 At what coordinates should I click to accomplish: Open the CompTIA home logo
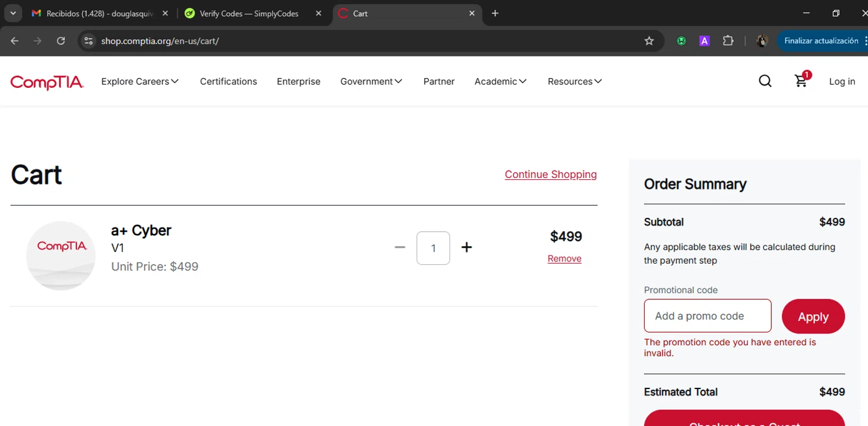coord(47,82)
